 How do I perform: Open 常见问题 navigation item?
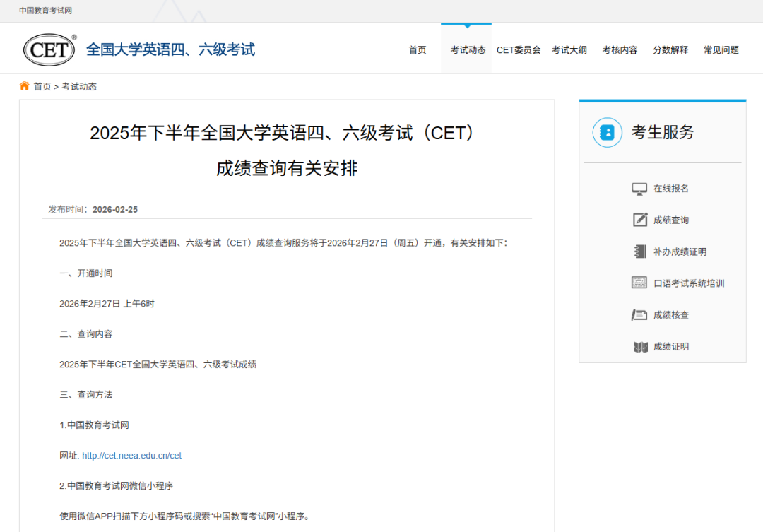point(721,50)
